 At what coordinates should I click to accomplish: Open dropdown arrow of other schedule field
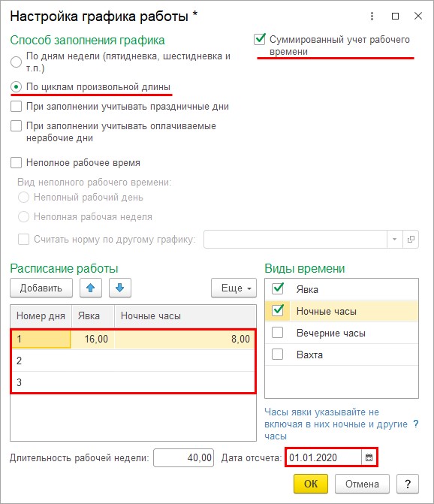[x=394, y=239]
